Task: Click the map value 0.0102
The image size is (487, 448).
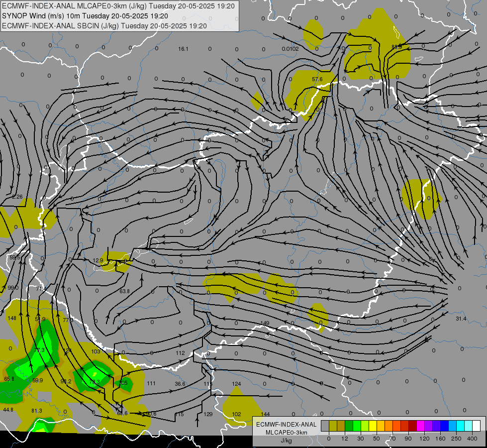Action: tap(290, 49)
